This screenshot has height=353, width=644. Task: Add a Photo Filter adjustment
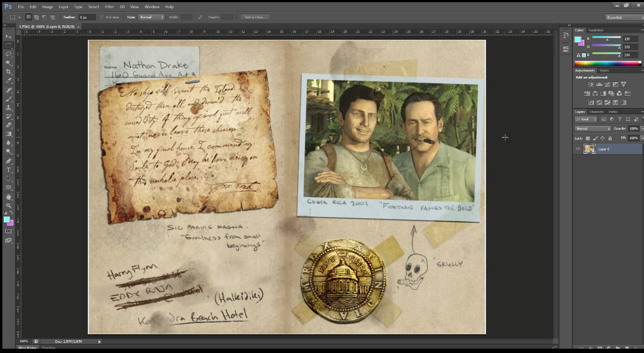tap(611, 93)
